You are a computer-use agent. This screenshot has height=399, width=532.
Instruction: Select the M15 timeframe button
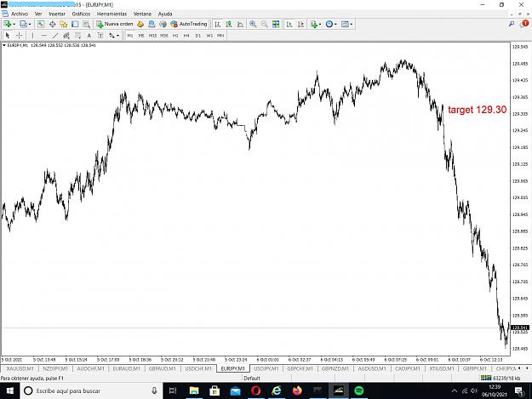coord(152,36)
